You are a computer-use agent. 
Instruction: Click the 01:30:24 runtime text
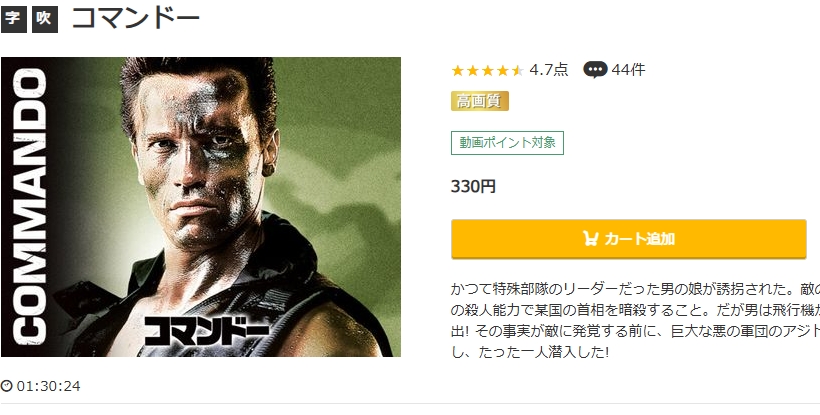(48, 386)
